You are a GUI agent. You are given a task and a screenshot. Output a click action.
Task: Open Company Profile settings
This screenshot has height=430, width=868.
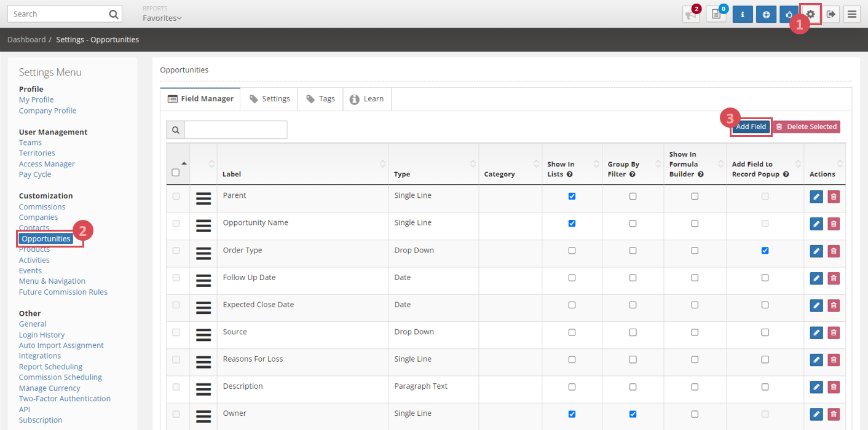tap(48, 111)
